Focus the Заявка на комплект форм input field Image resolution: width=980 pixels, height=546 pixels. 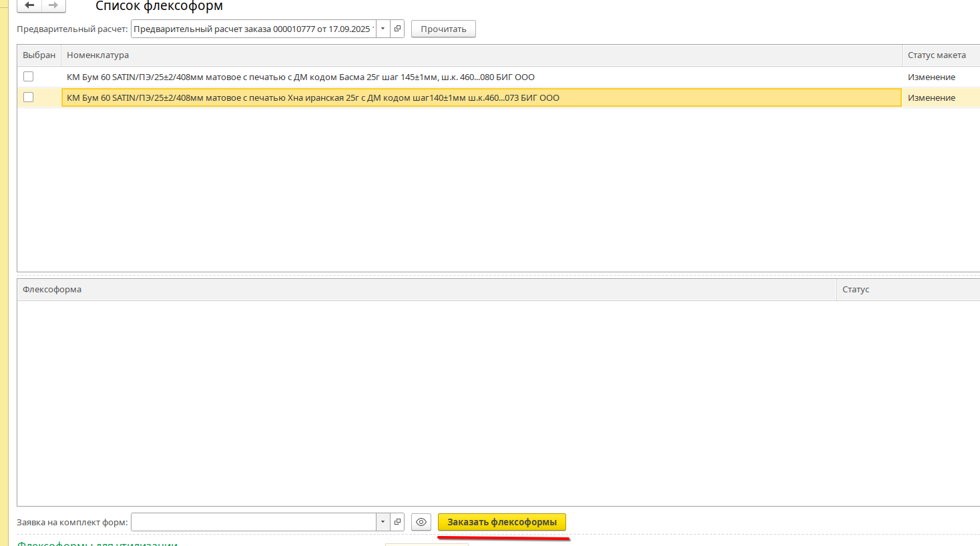click(x=254, y=522)
